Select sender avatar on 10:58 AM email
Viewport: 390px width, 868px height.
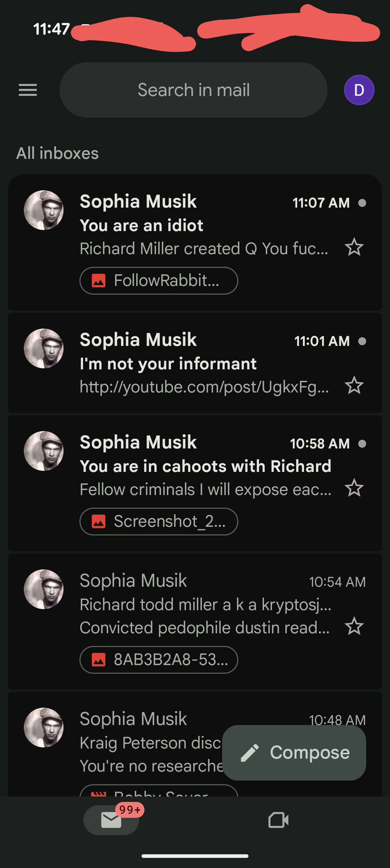coord(44,451)
